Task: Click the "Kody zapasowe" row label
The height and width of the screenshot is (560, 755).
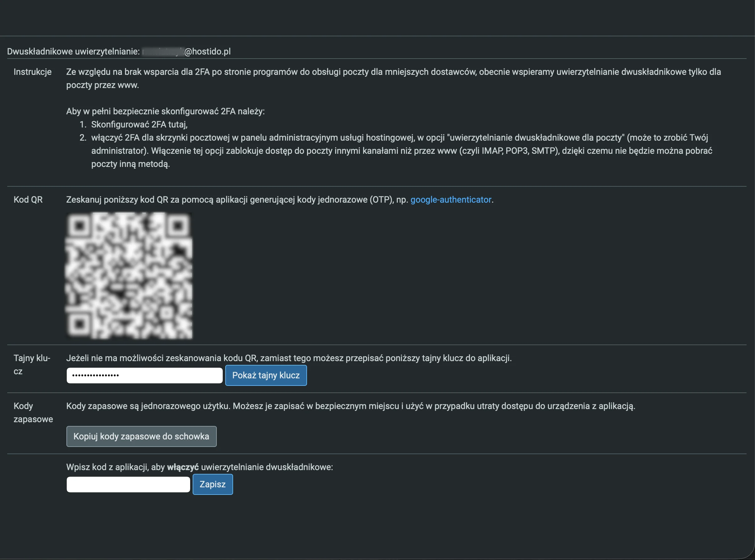Action: (x=33, y=412)
